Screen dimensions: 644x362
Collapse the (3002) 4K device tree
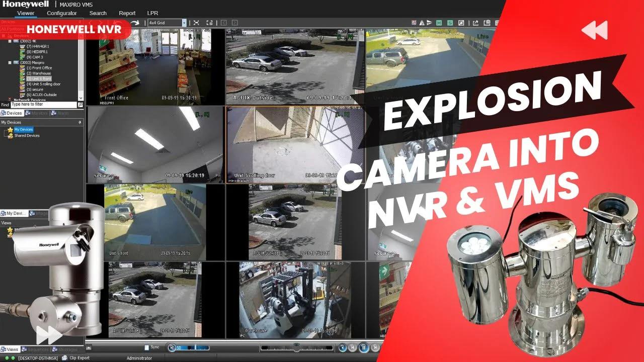tap(10, 41)
